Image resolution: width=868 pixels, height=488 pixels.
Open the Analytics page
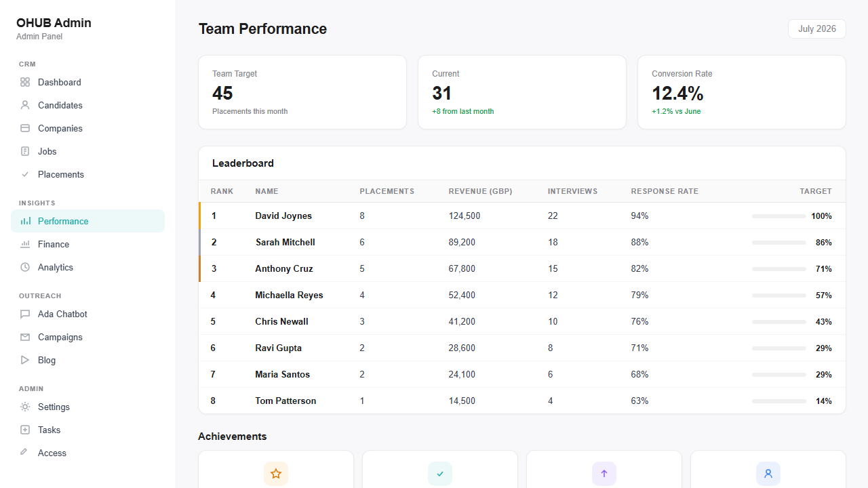coord(87,267)
